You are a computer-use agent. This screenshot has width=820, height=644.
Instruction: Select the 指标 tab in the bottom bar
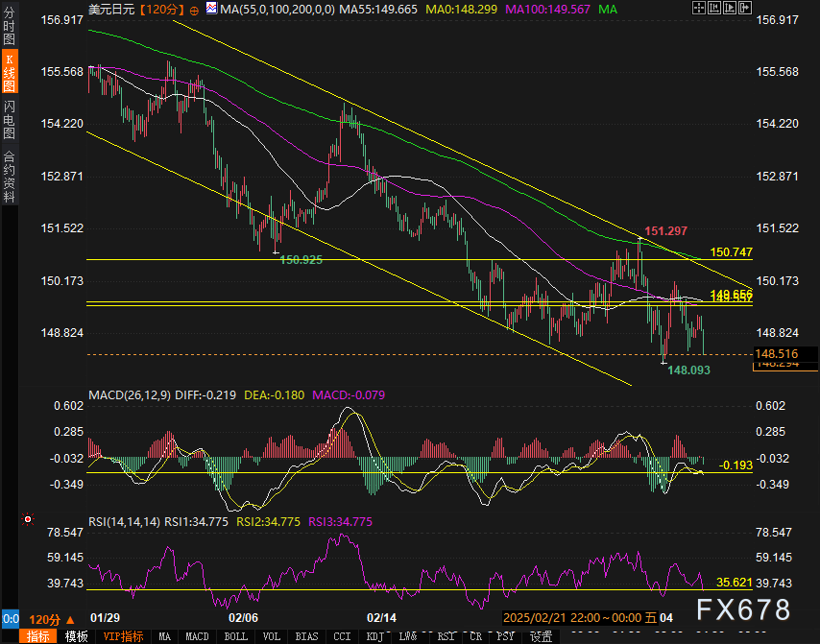39,636
